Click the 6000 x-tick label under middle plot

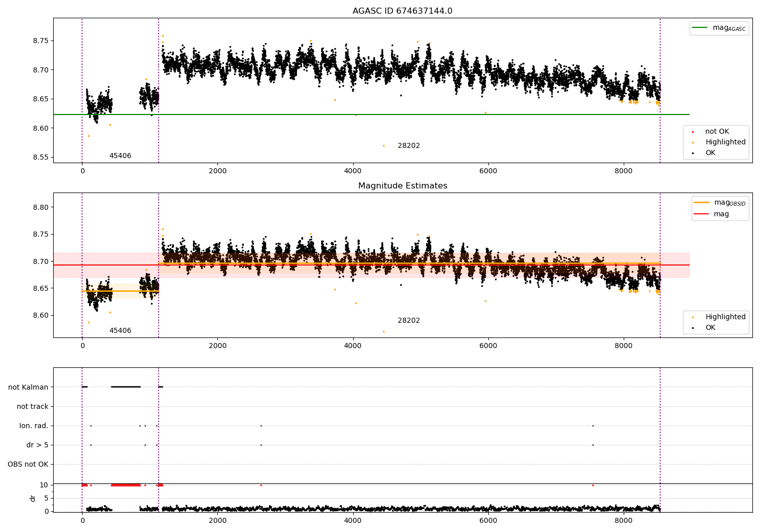click(488, 346)
